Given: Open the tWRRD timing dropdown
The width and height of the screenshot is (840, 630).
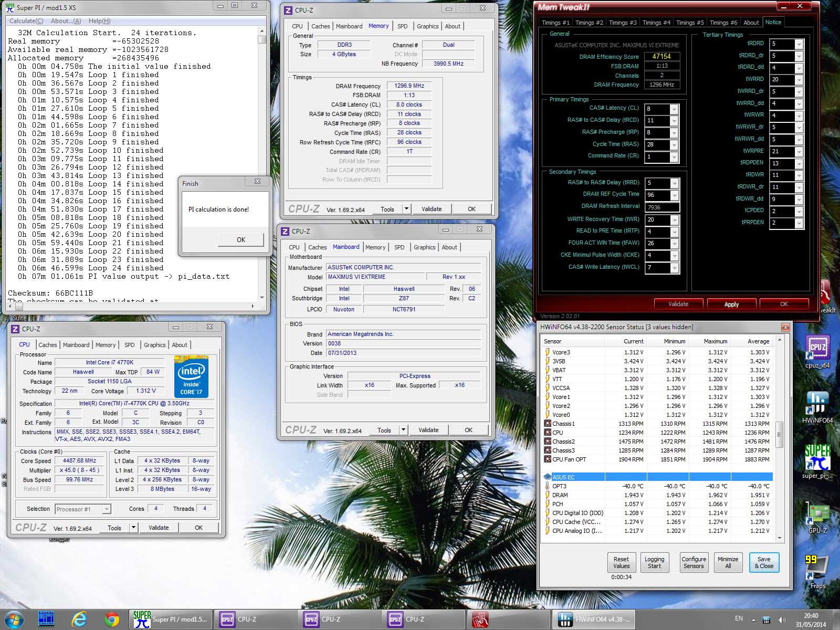Looking at the screenshot, I should (x=799, y=80).
